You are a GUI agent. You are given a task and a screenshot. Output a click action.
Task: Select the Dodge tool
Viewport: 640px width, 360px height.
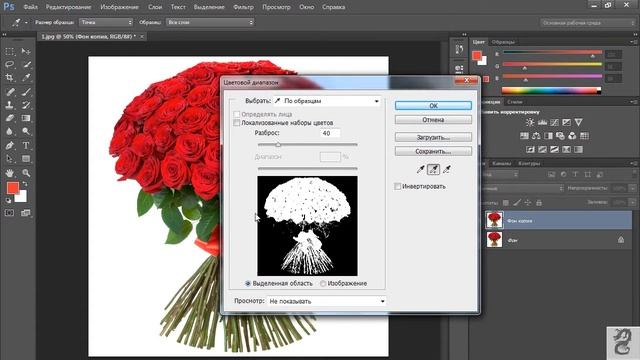[x=26, y=131]
